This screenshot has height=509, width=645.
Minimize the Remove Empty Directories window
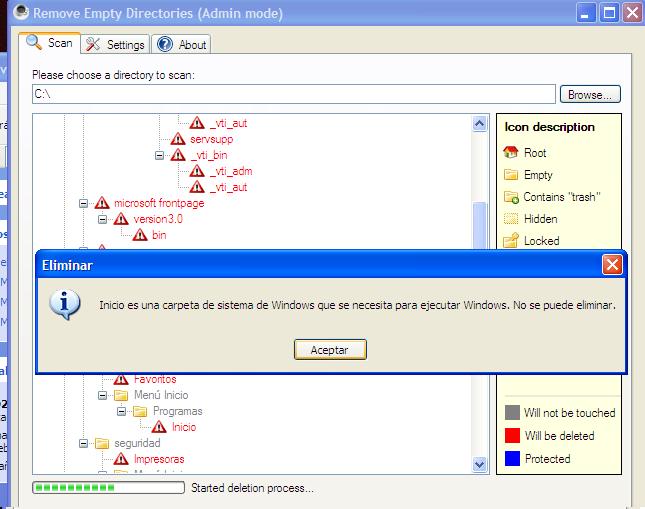pos(586,13)
